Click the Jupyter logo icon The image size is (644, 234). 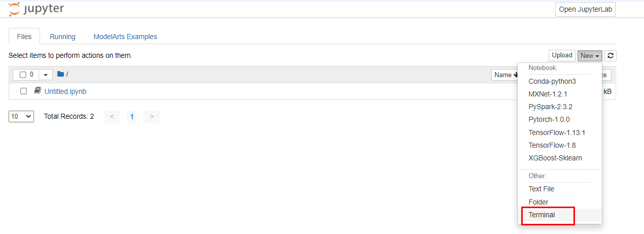pos(15,9)
